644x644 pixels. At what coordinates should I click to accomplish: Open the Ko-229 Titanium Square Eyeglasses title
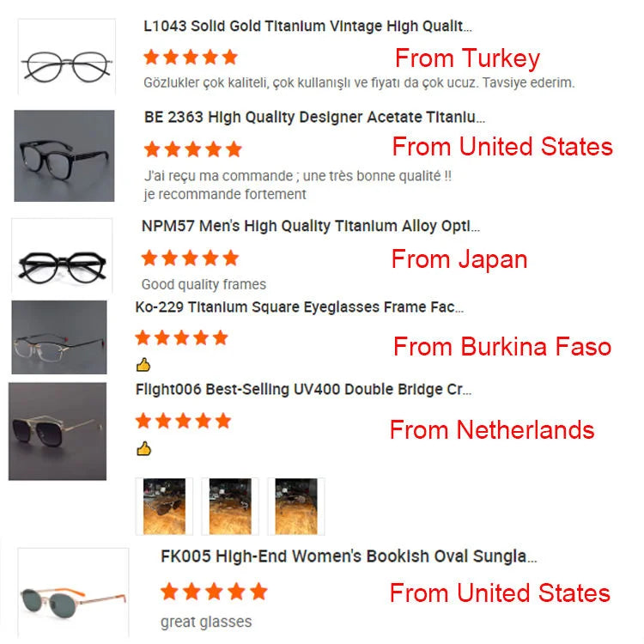pyautogui.click(x=300, y=307)
